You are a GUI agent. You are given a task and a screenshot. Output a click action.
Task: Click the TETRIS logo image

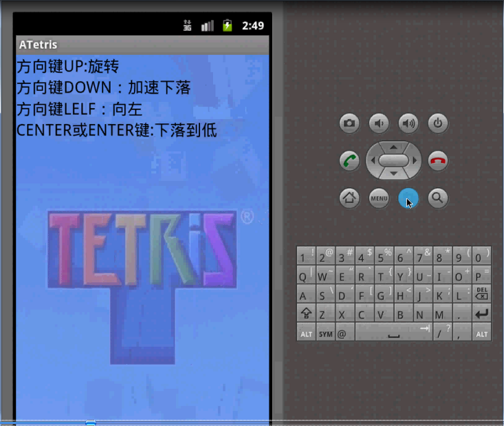pos(142,287)
